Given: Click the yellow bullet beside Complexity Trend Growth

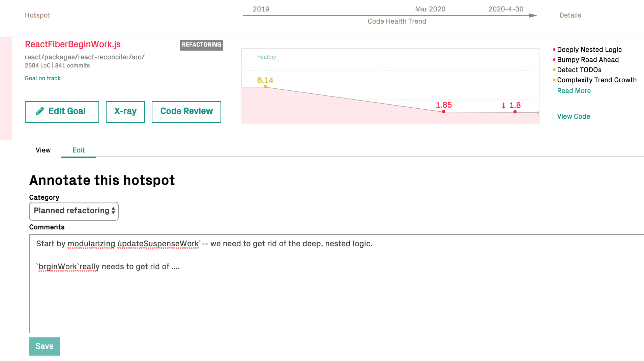Looking at the screenshot, I should (554, 80).
